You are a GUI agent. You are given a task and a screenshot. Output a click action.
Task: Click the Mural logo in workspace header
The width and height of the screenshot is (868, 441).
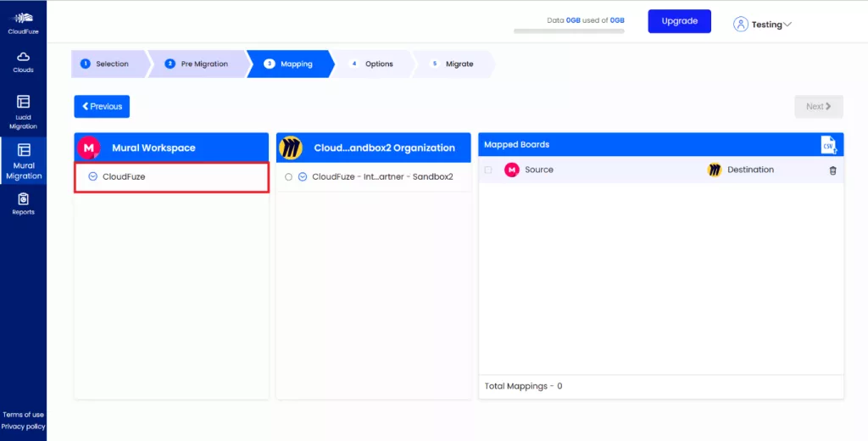88,148
